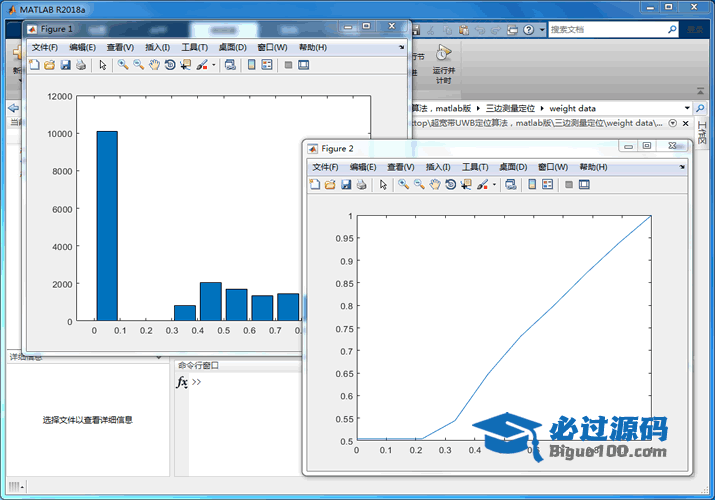
Task: Open 帮助(H) menu in Figure 2
Action: [593, 167]
